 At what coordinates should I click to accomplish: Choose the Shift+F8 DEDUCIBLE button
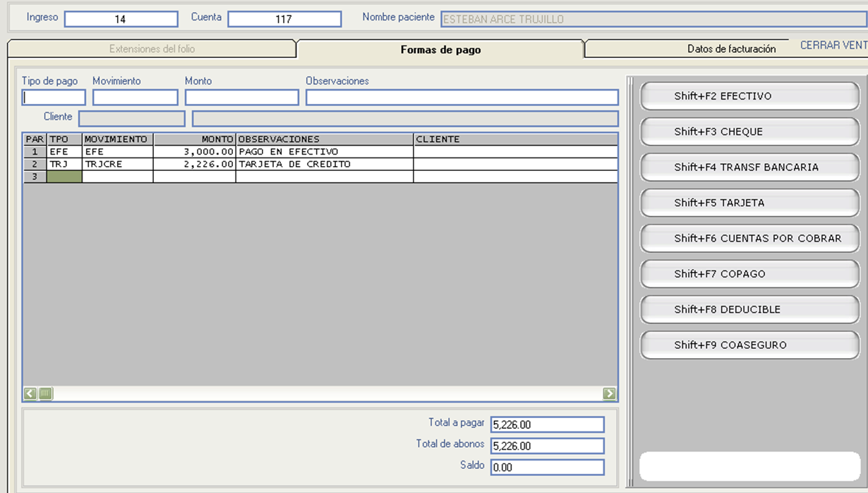[x=749, y=309]
